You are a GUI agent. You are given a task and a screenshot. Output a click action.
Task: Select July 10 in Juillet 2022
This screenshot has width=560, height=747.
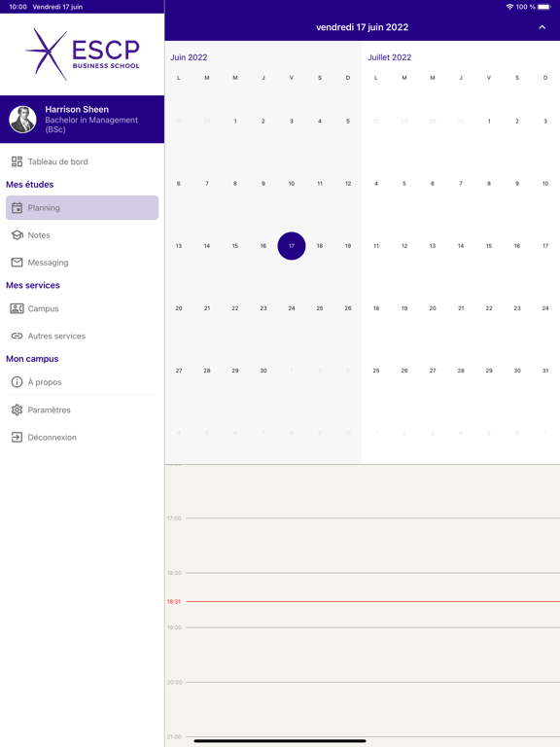click(545, 184)
